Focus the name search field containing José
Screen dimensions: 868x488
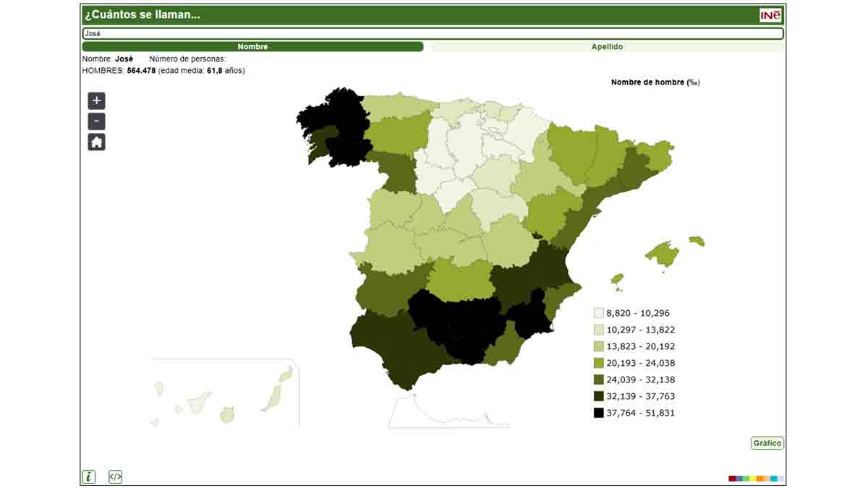[x=433, y=33]
